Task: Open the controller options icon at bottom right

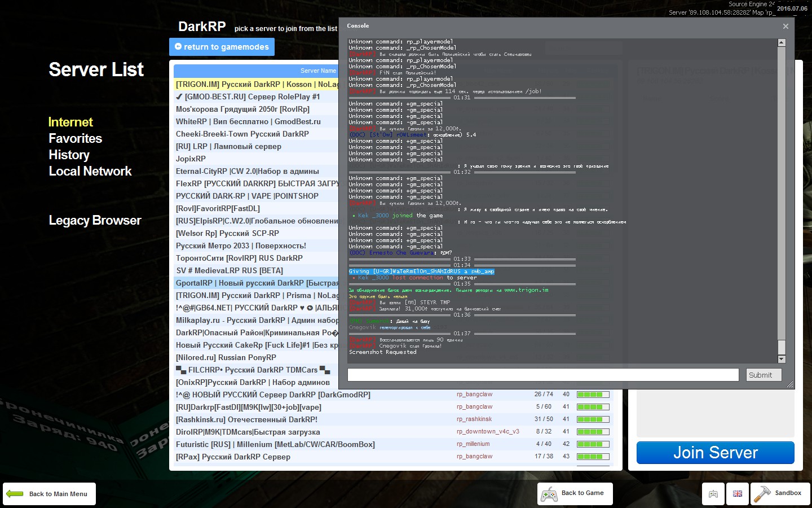Action: [x=713, y=494]
